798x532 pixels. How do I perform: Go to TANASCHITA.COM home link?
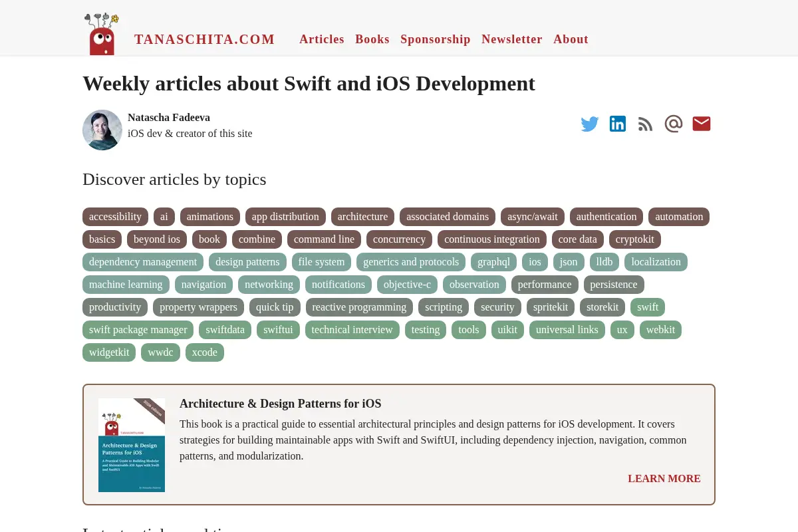[x=205, y=39]
